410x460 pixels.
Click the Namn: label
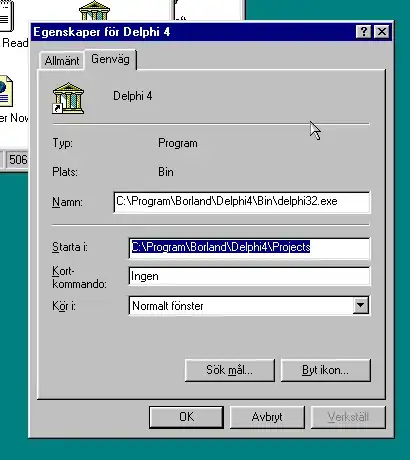click(x=67, y=202)
